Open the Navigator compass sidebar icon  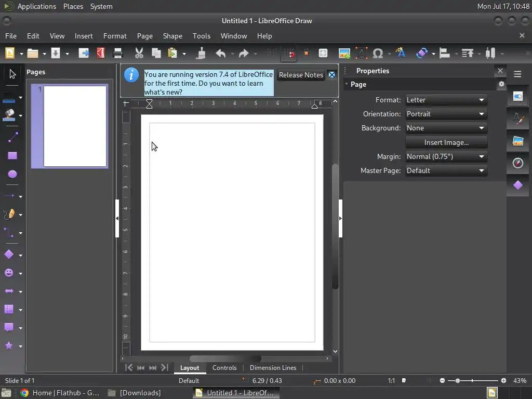coord(518,163)
